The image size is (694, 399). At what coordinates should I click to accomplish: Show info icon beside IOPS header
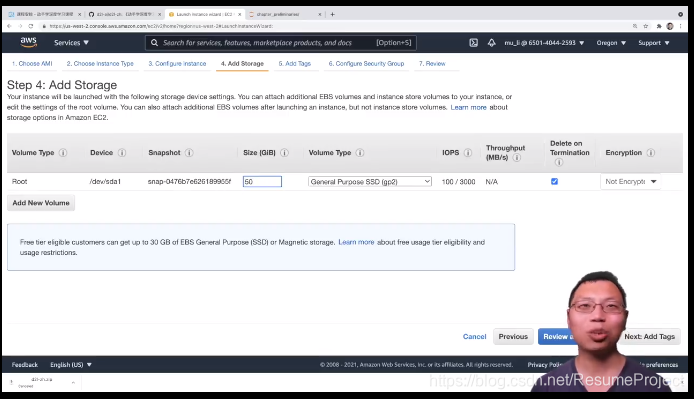click(x=468, y=153)
